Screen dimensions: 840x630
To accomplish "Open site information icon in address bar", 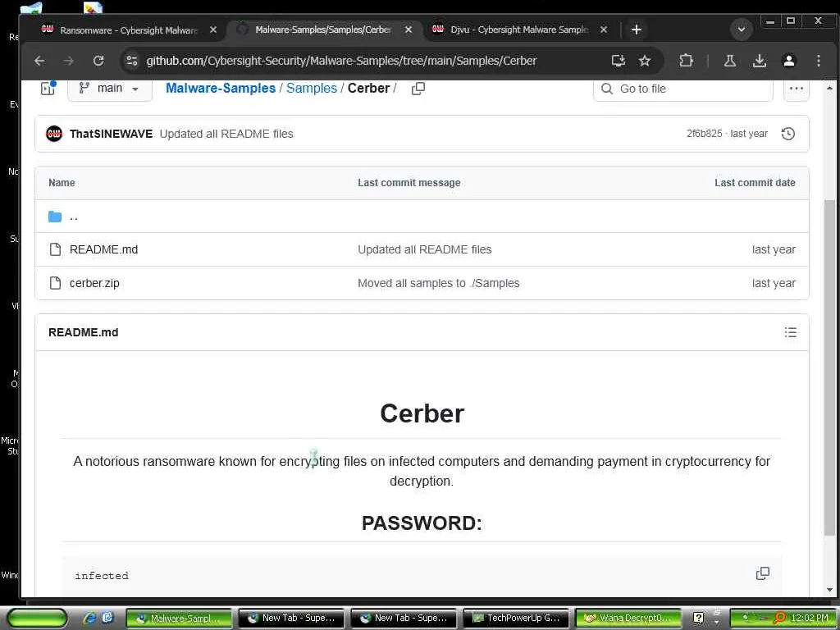I will pos(132,61).
